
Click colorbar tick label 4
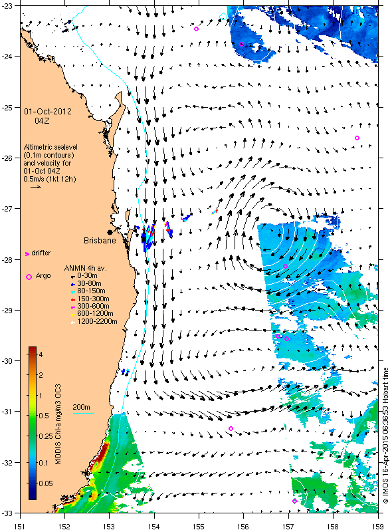41,354
